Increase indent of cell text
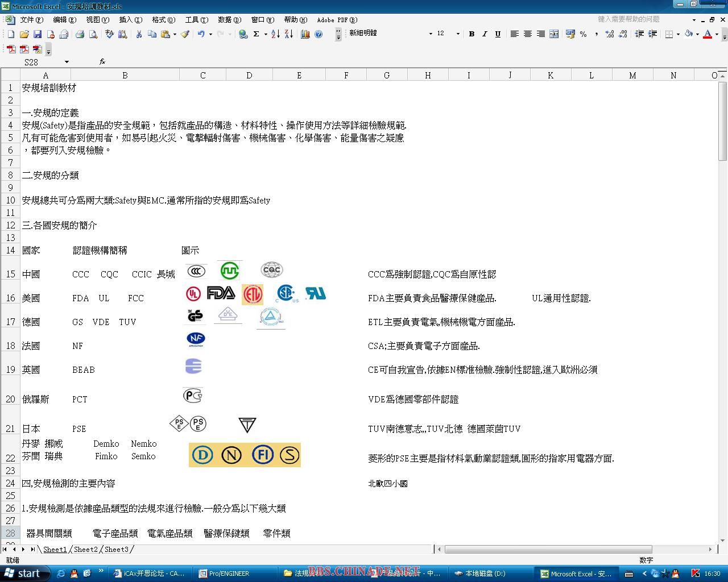Viewport: 728px width, 582px height. [x=652, y=34]
